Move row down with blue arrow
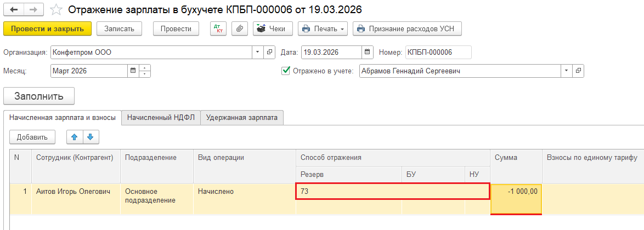Image resolution: width=644 pixels, height=230 pixels. tap(91, 137)
